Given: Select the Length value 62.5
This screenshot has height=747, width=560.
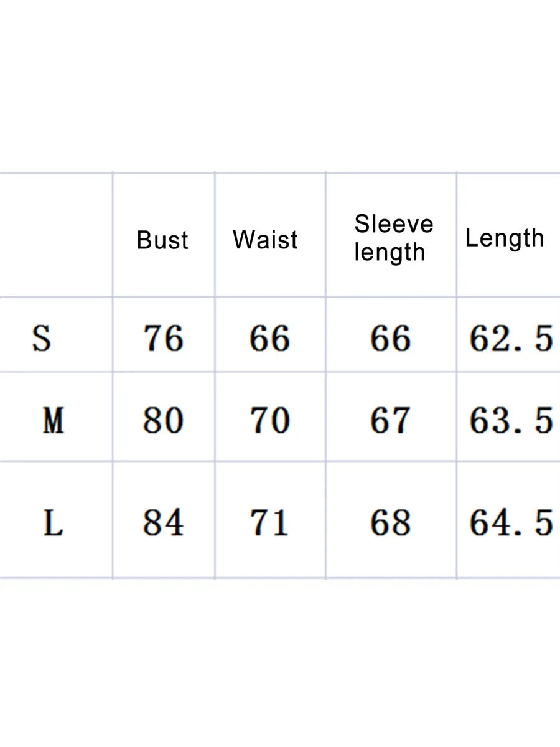Looking at the screenshot, I should (510, 339).
